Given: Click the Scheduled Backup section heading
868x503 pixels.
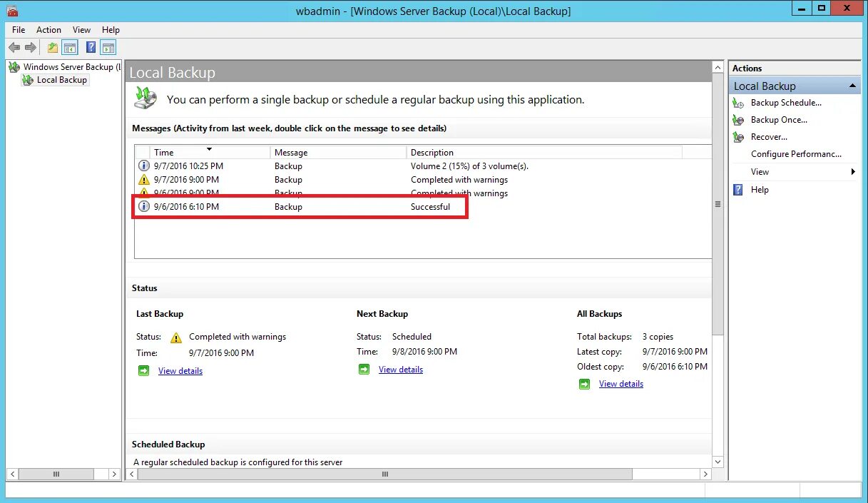Looking at the screenshot, I should 168,444.
